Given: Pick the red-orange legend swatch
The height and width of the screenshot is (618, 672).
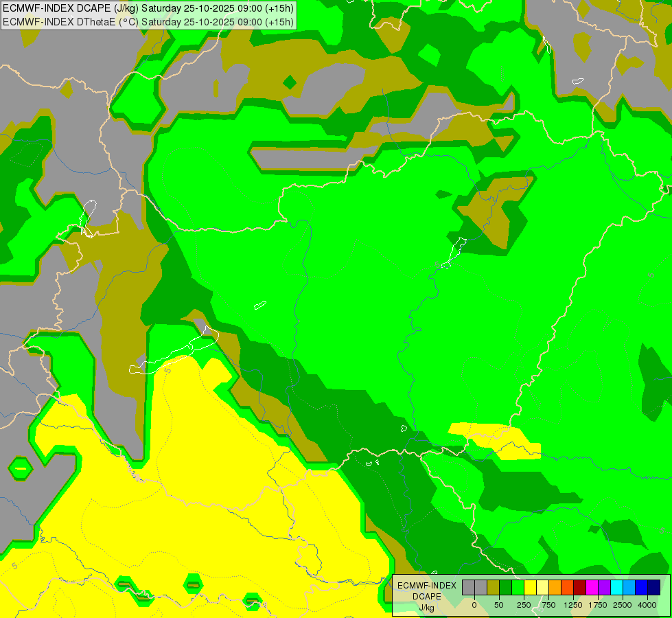Looking at the screenshot, I should [568, 587].
